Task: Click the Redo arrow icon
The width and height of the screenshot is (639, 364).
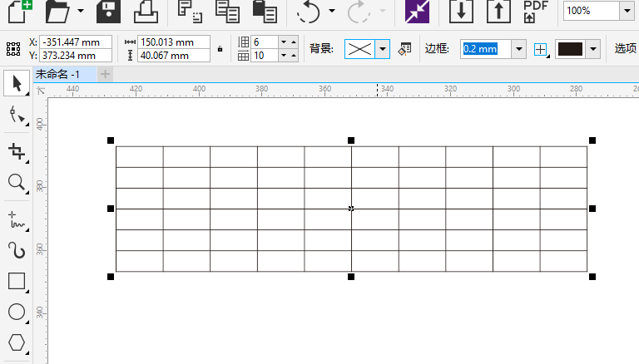Action: [x=359, y=12]
